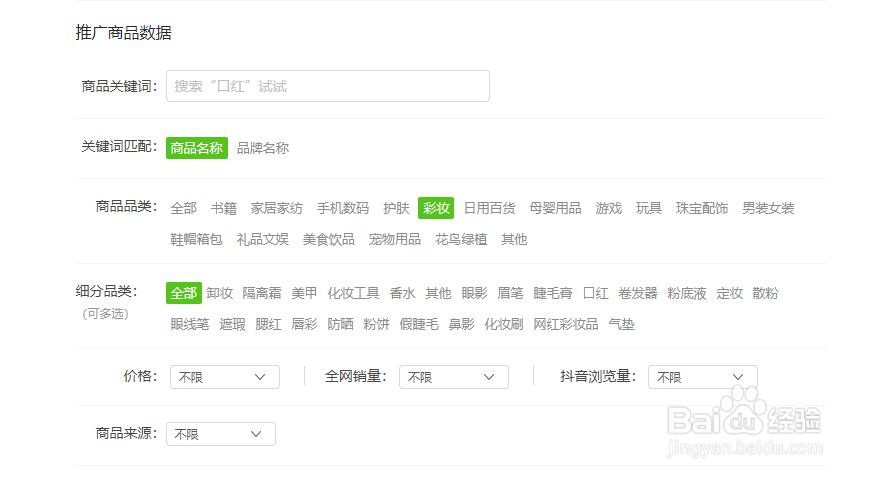This screenshot has height=478, width=870.
Task: Toggle the 粉饼 subcategory
Action: [377, 324]
